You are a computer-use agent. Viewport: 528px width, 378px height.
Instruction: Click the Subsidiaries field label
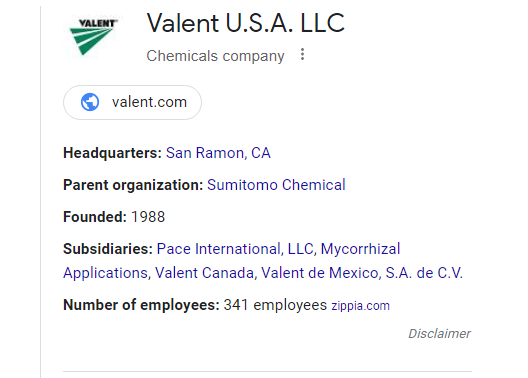[108, 249]
